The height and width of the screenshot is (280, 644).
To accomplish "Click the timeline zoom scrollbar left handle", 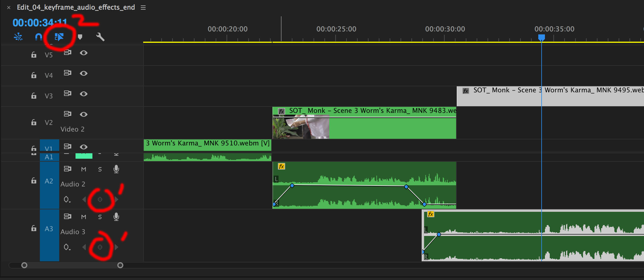I will tap(24, 265).
